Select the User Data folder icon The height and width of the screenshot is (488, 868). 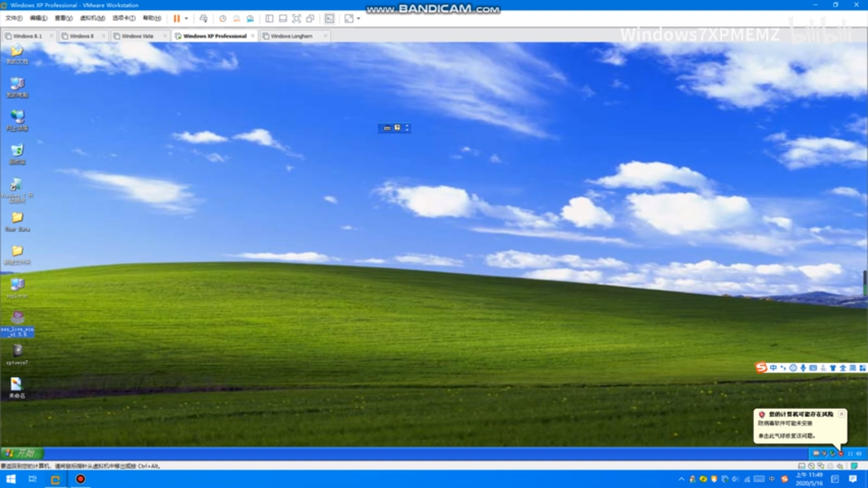(x=17, y=222)
